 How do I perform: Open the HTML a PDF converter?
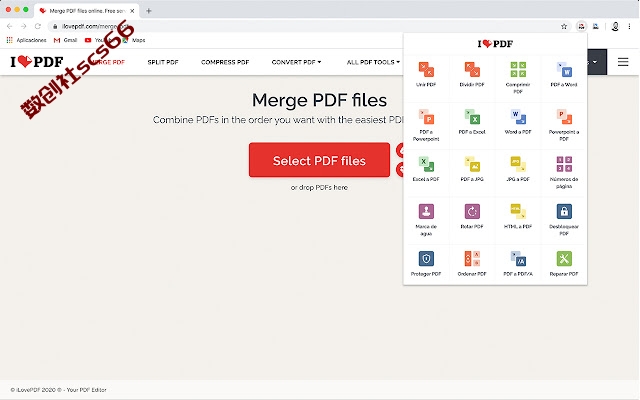[518, 216]
